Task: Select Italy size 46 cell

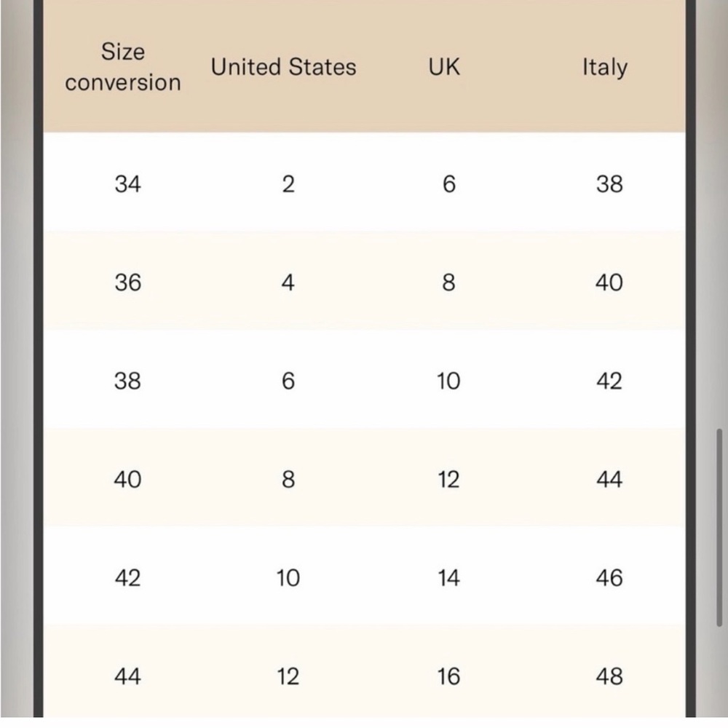Action: click(609, 578)
